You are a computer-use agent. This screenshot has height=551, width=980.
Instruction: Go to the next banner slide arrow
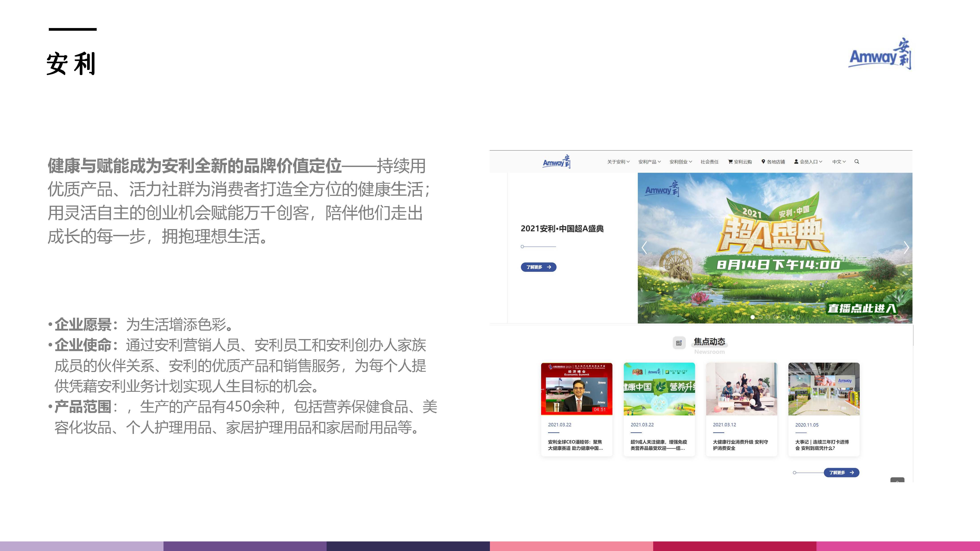click(906, 248)
